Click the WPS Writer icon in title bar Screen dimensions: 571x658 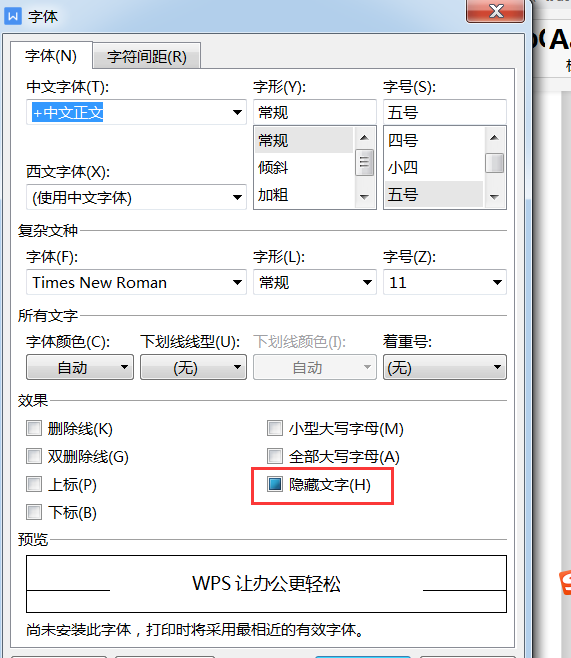[13, 16]
